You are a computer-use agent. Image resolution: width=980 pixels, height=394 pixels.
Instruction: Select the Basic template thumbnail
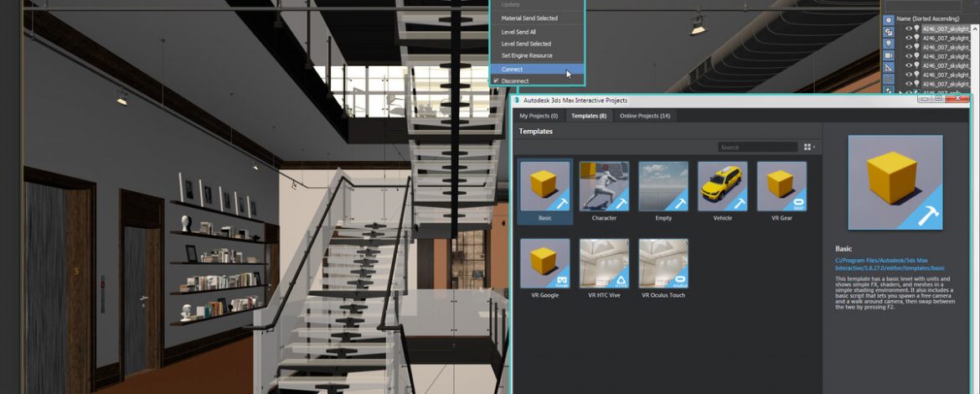click(545, 186)
